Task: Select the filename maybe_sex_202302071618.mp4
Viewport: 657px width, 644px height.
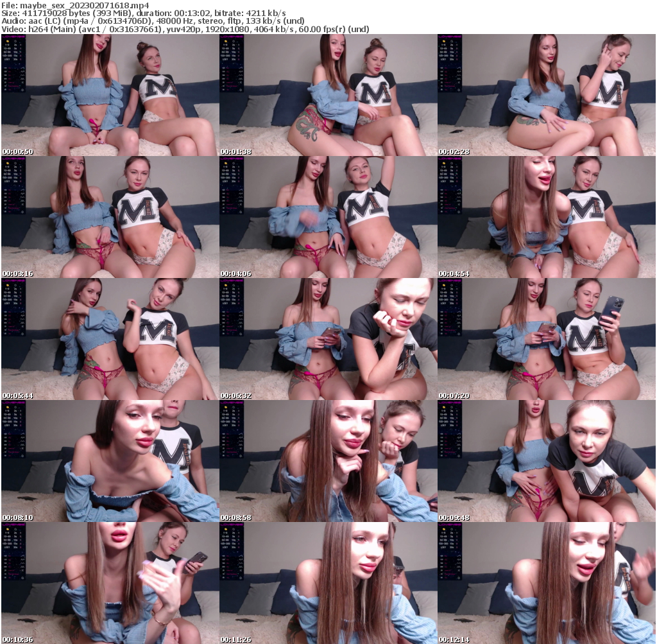Action: (x=77, y=5)
